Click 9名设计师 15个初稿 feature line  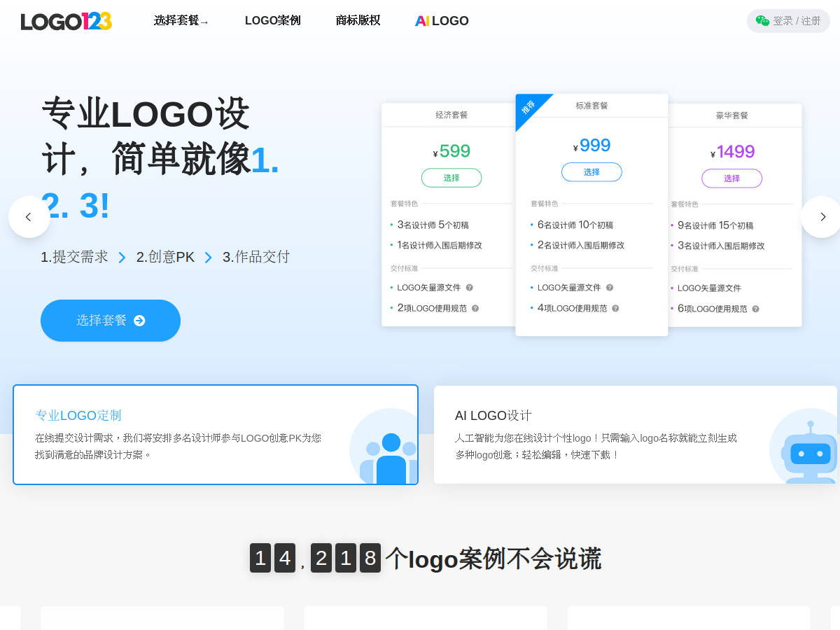[715, 225]
